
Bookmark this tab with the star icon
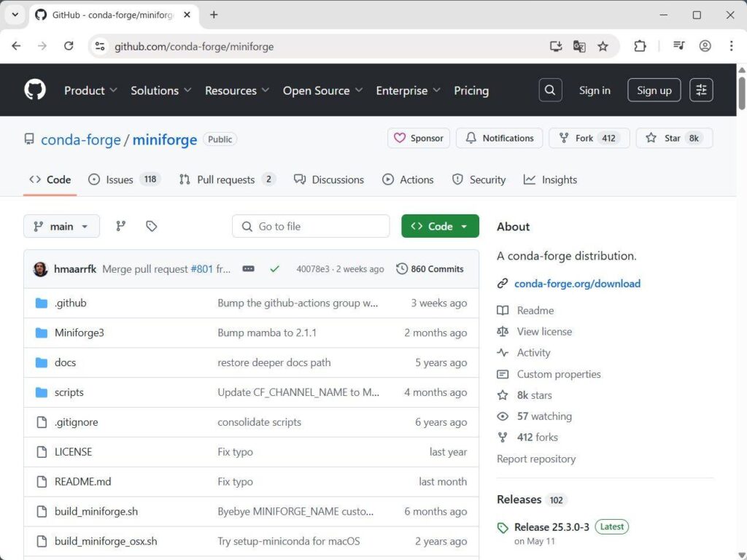[603, 46]
